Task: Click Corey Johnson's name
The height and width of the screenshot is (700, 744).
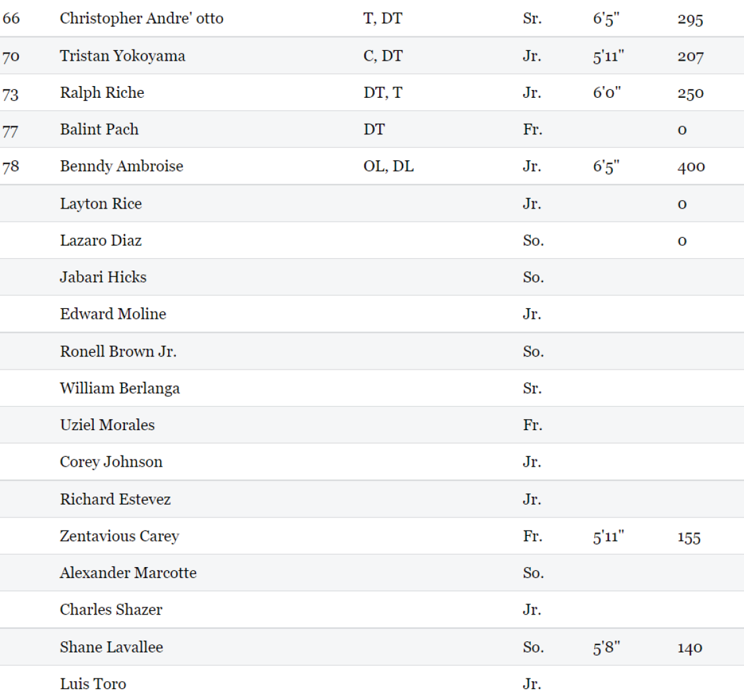Action: (x=111, y=462)
